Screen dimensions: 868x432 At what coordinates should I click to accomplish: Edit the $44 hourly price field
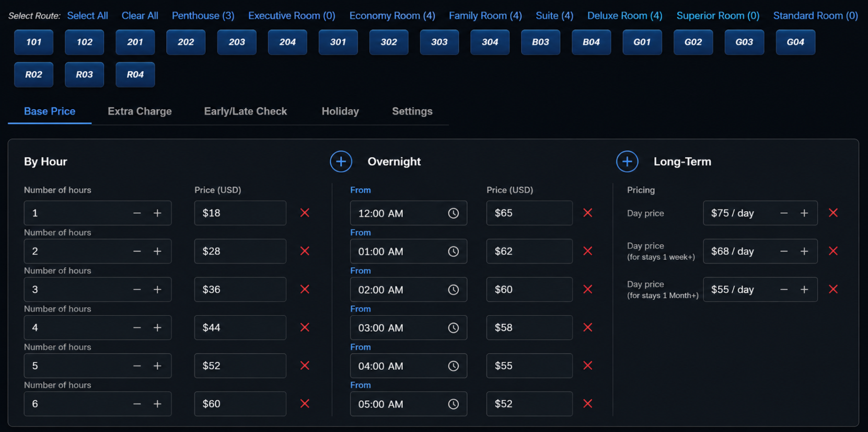240,327
